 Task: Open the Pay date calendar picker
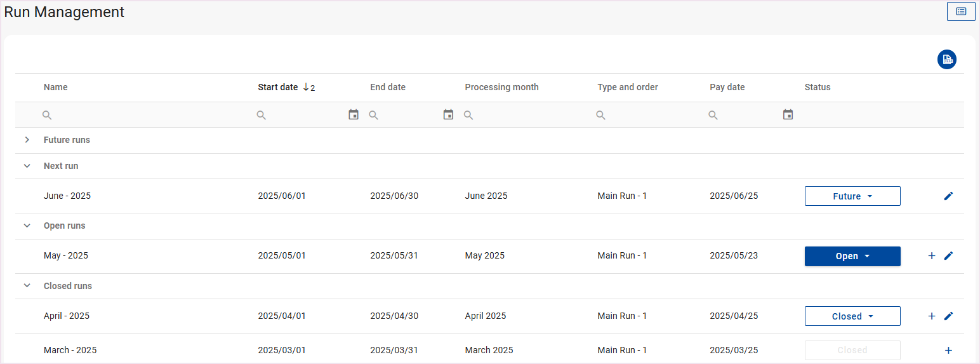click(788, 115)
